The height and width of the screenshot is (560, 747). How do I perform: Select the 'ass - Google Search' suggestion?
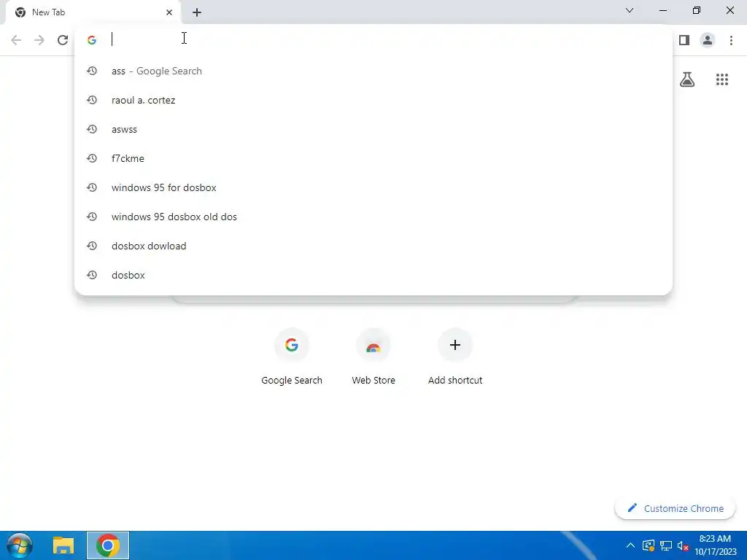pos(373,71)
